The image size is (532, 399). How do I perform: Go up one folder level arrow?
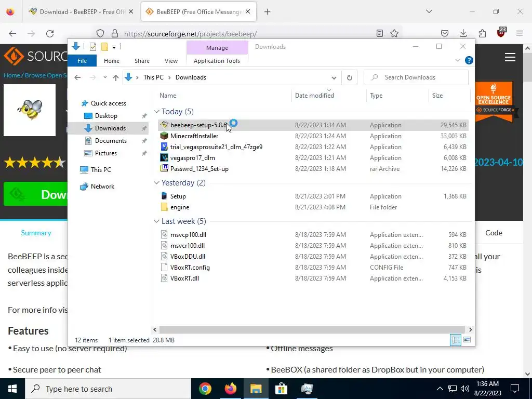click(x=116, y=78)
